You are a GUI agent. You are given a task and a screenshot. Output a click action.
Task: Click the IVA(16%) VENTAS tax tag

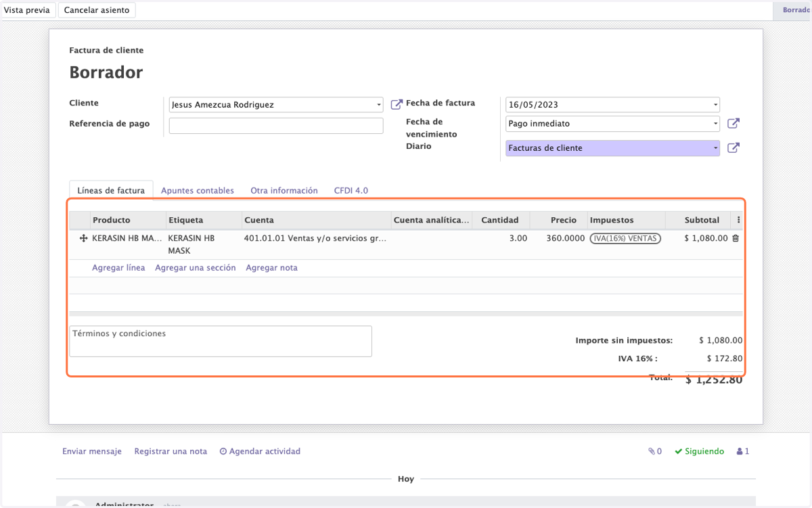pyautogui.click(x=625, y=238)
